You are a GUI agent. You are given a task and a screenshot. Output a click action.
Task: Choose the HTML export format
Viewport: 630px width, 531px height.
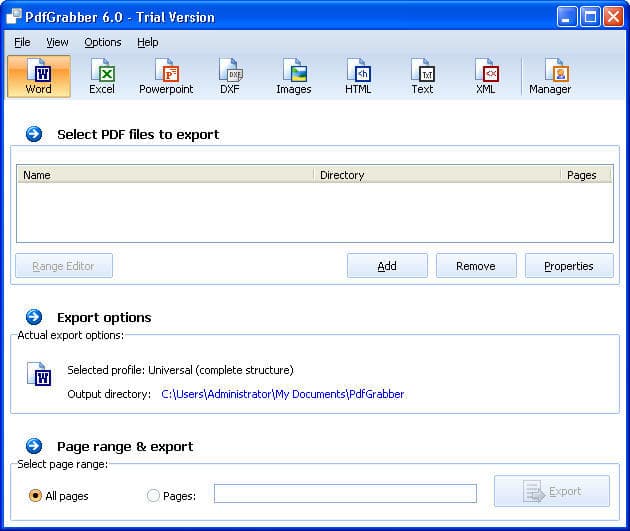point(358,76)
